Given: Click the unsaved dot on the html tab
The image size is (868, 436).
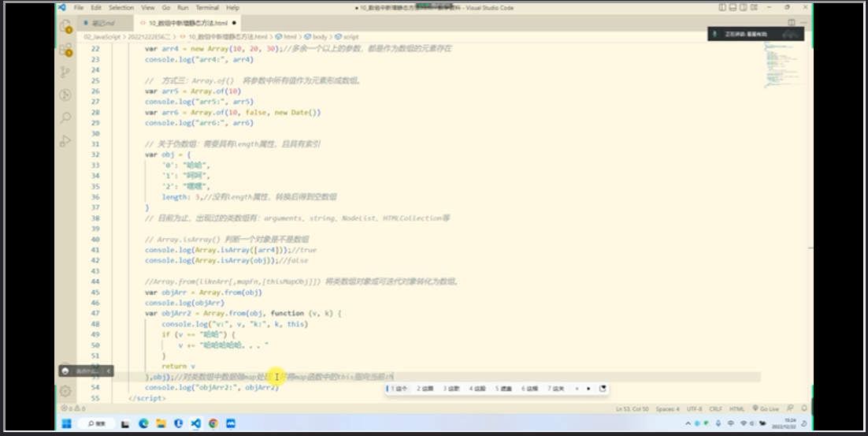Looking at the screenshot, I should click(234, 24).
